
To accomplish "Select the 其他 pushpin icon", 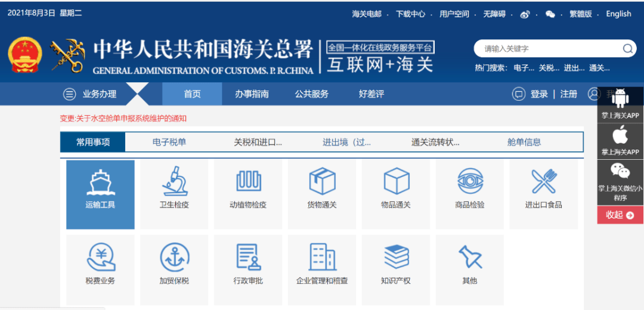I will coord(470,257).
